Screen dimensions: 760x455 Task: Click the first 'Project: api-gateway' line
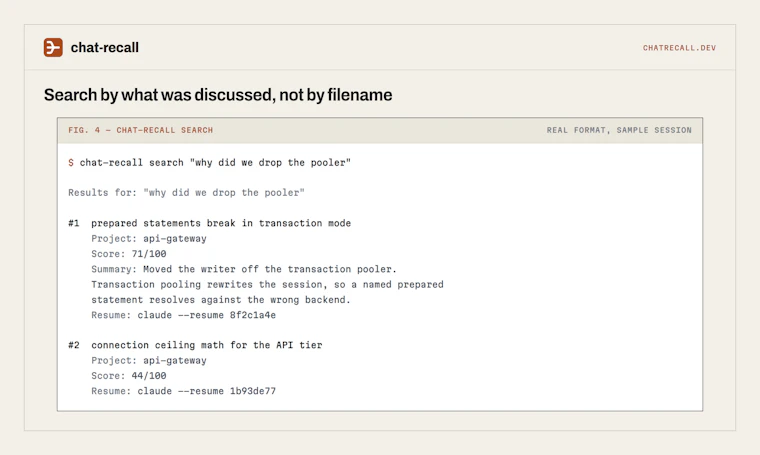(149, 238)
